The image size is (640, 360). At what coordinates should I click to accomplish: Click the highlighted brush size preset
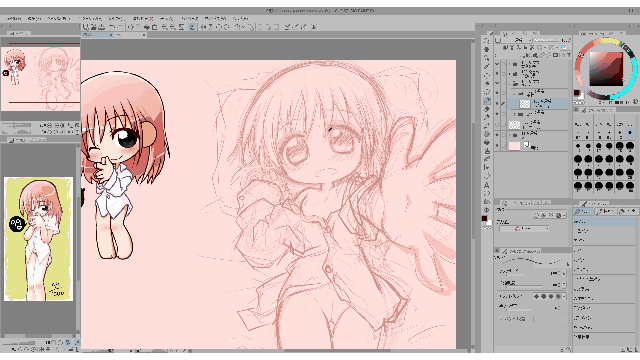tap(630, 133)
